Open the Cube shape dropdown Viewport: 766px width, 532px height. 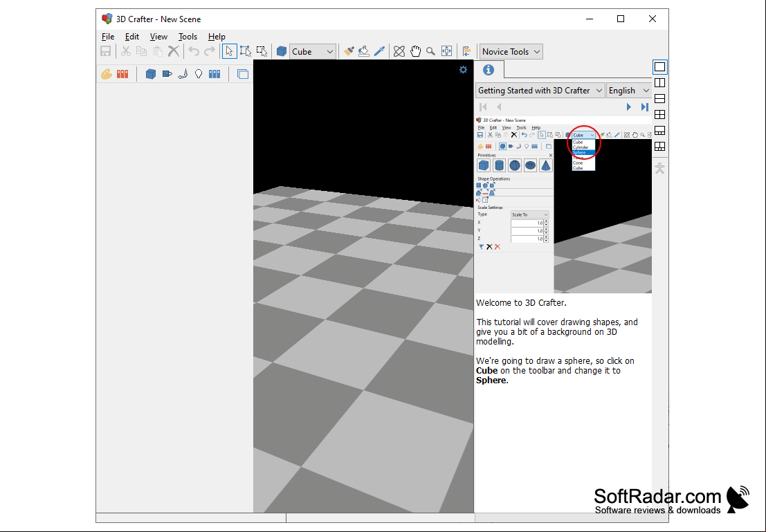point(313,51)
